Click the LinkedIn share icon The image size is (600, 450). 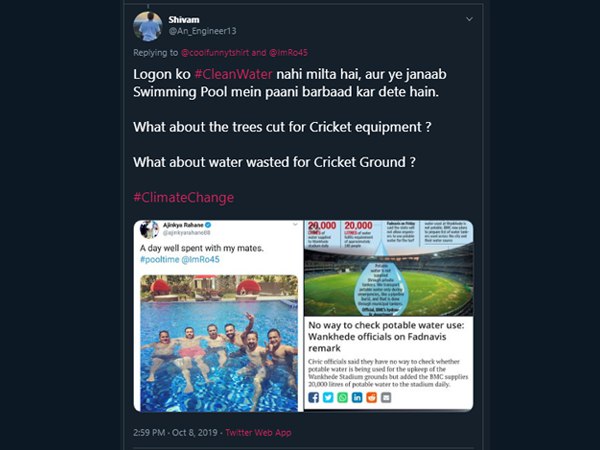357,397
